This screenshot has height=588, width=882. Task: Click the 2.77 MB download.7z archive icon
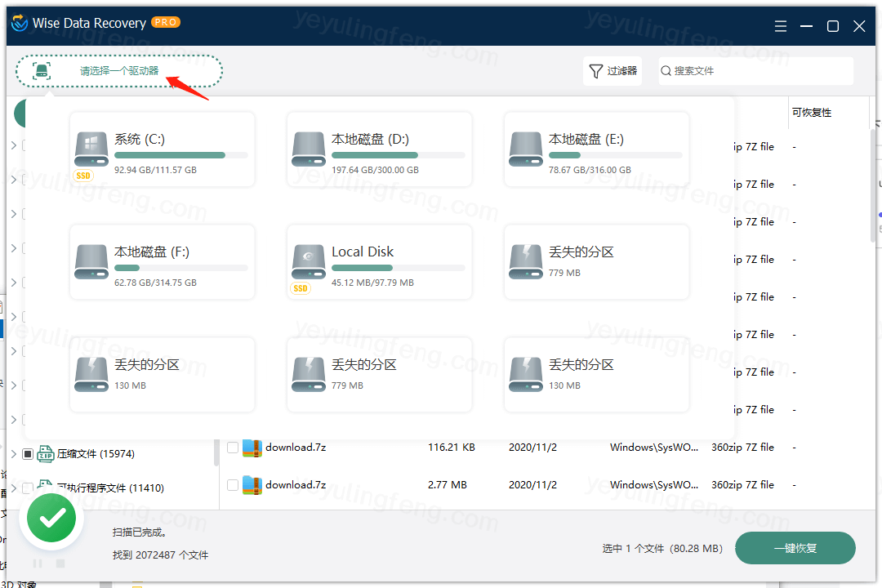pyautogui.click(x=252, y=485)
